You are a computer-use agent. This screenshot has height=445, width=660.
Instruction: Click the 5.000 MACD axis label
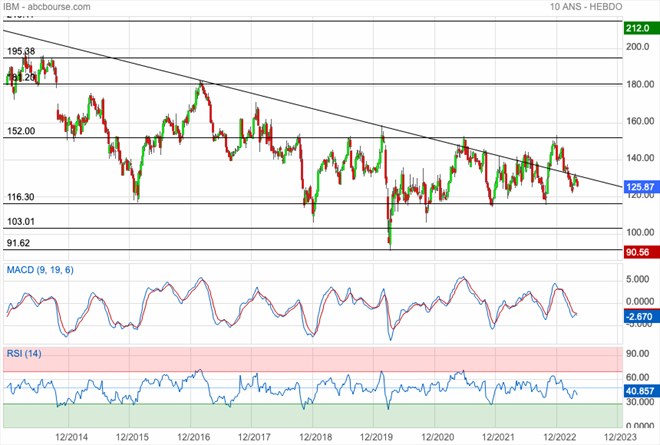tap(637, 280)
